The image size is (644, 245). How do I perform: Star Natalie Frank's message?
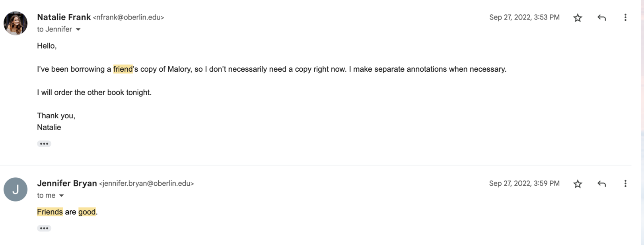(578, 18)
